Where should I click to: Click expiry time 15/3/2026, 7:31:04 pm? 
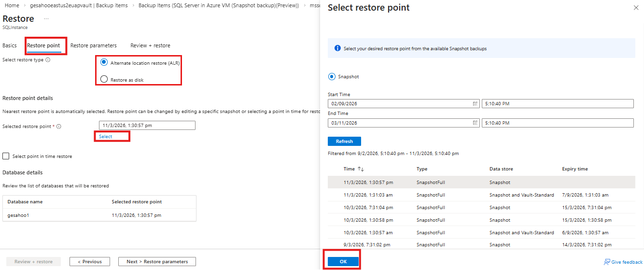tap(587, 208)
